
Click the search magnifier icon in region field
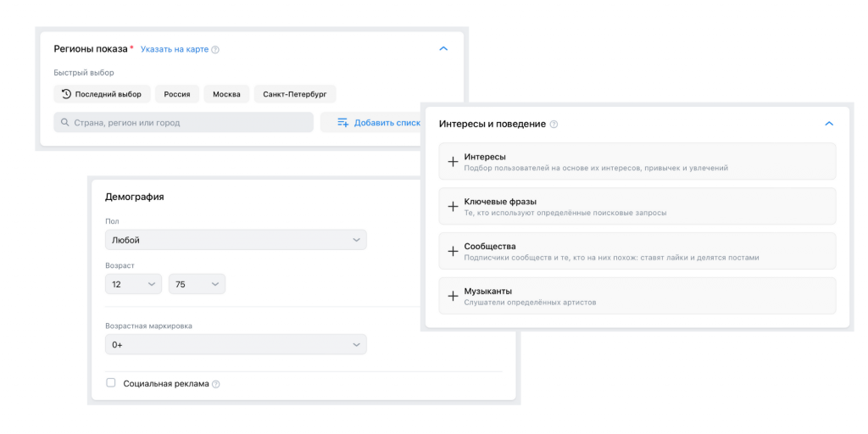coord(65,122)
